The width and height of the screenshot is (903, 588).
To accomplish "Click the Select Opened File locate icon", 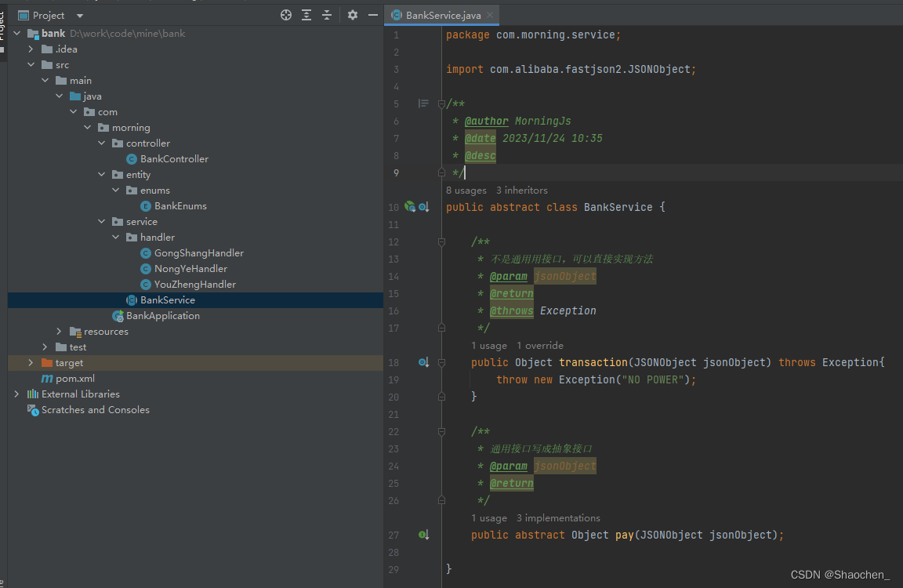I will (x=285, y=15).
